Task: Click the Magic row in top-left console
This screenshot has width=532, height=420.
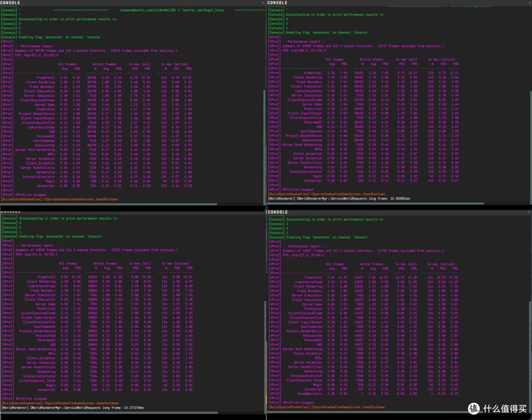Action: pyautogui.click(x=97, y=181)
